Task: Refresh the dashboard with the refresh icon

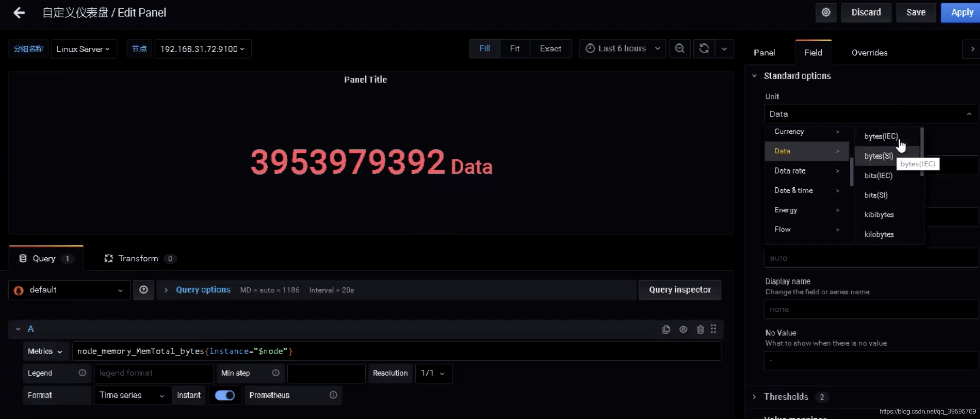Action: 704,49
